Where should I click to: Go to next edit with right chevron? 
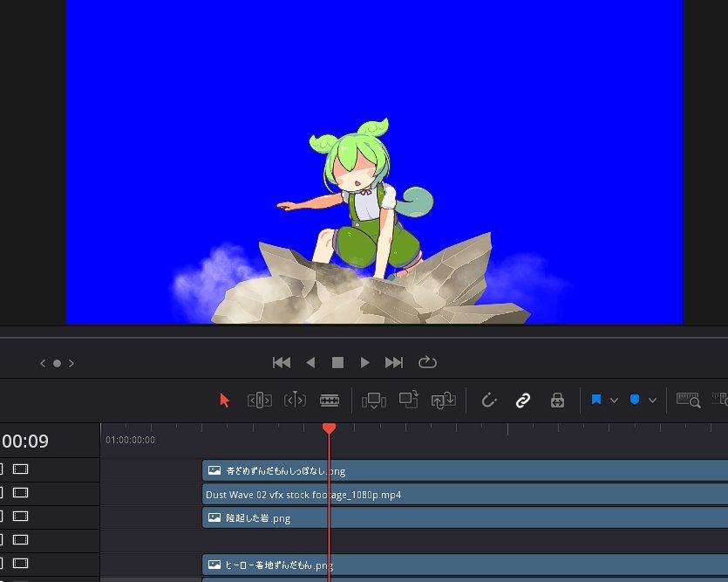pos(71,363)
